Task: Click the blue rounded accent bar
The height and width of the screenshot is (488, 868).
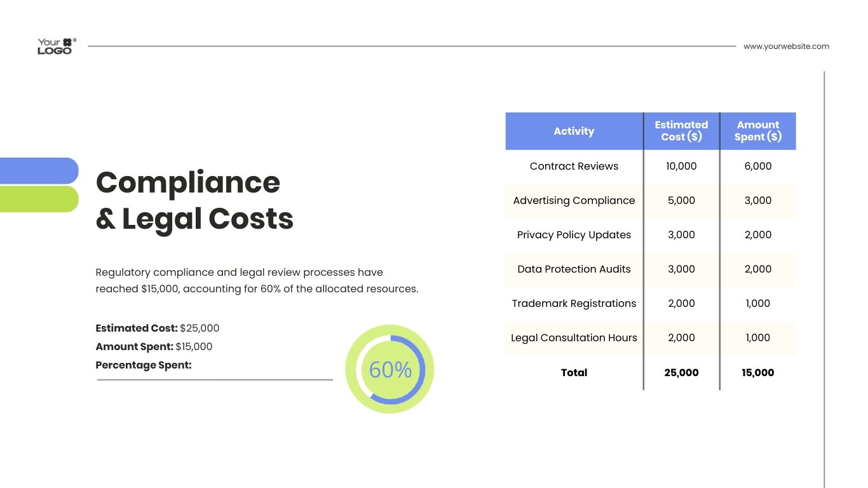Action: (x=38, y=170)
